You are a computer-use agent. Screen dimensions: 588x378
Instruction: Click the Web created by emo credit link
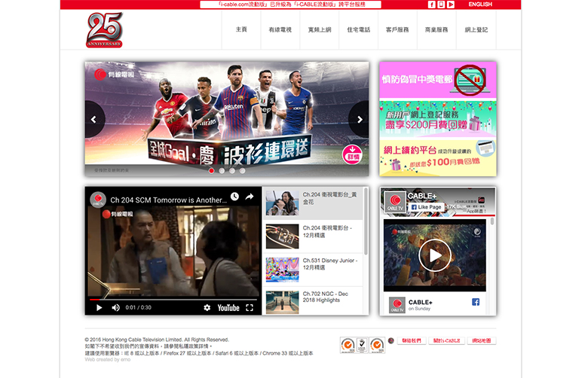click(x=108, y=360)
